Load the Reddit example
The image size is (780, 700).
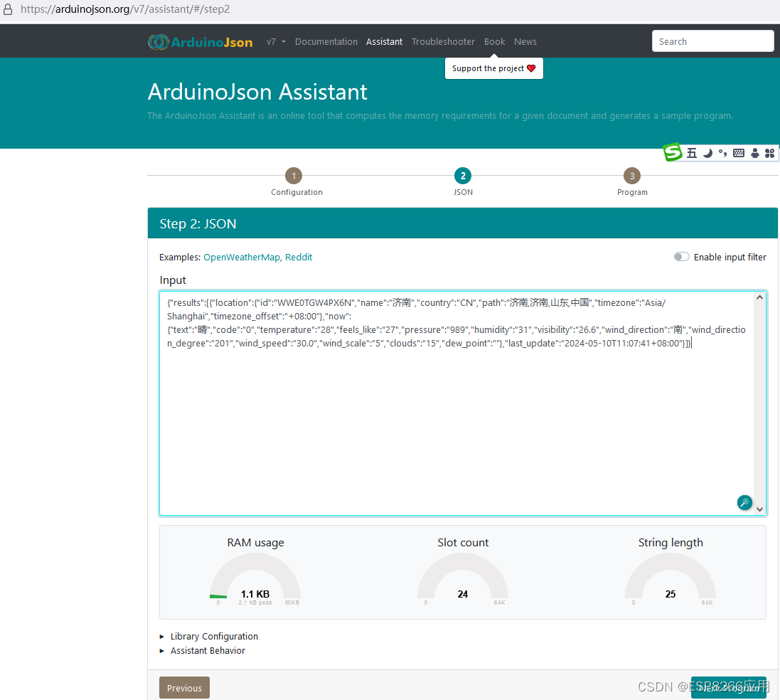click(x=299, y=257)
